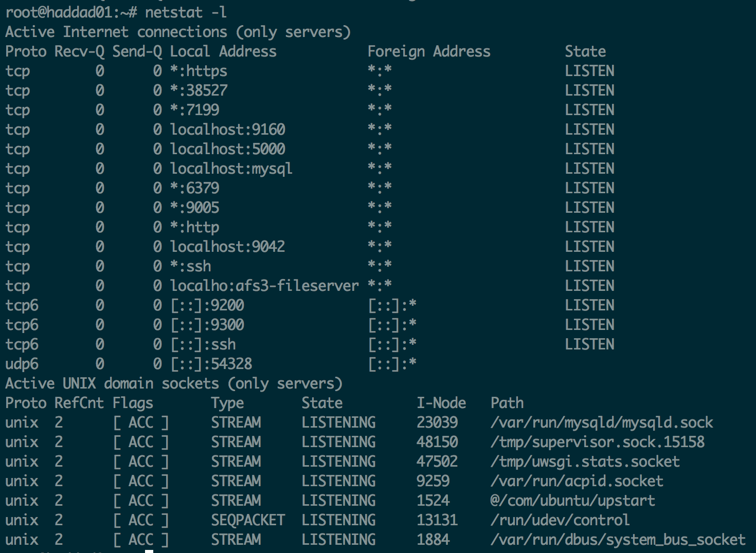This screenshot has height=553, width=756.
Task: Click the /var/run/dbus/system_bus_socket path
Action: coord(618,540)
